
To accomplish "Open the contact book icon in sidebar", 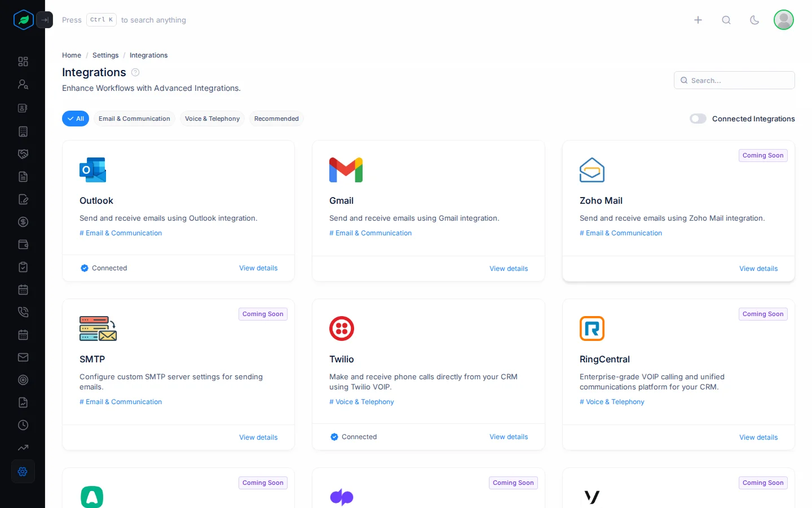I will click(x=23, y=108).
